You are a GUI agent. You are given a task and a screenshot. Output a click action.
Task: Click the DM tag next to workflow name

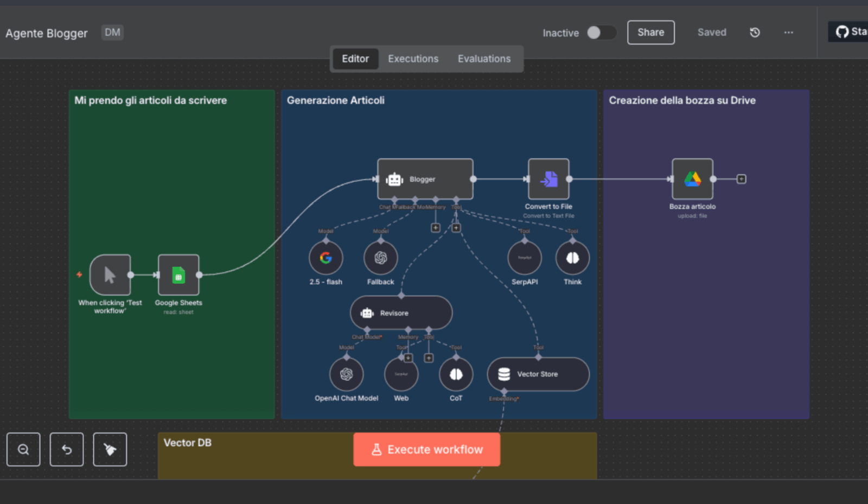click(x=112, y=33)
